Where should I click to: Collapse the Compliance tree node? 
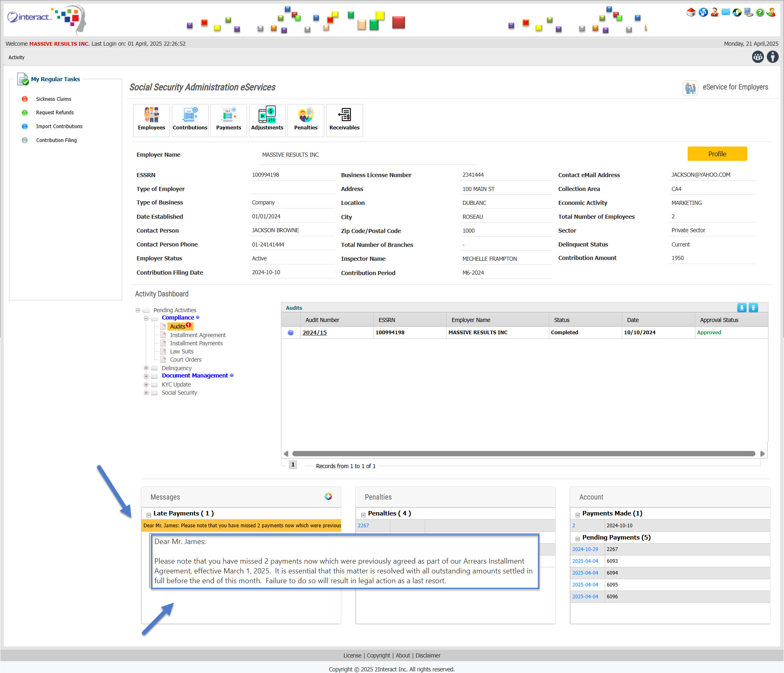[x=146, y=318]
